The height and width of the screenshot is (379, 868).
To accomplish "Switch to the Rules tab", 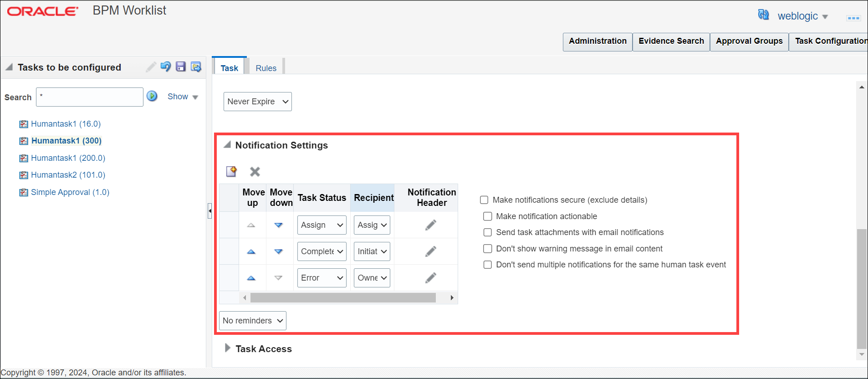I will pos(266,68).
